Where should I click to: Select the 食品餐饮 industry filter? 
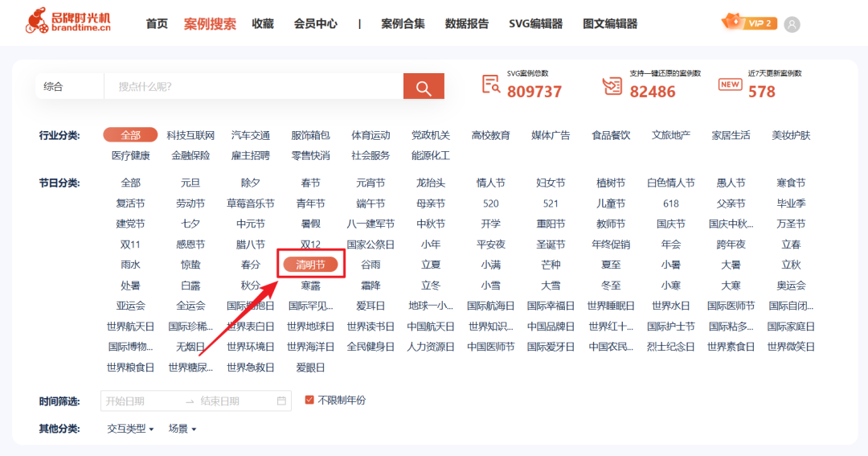coord(611,134)
